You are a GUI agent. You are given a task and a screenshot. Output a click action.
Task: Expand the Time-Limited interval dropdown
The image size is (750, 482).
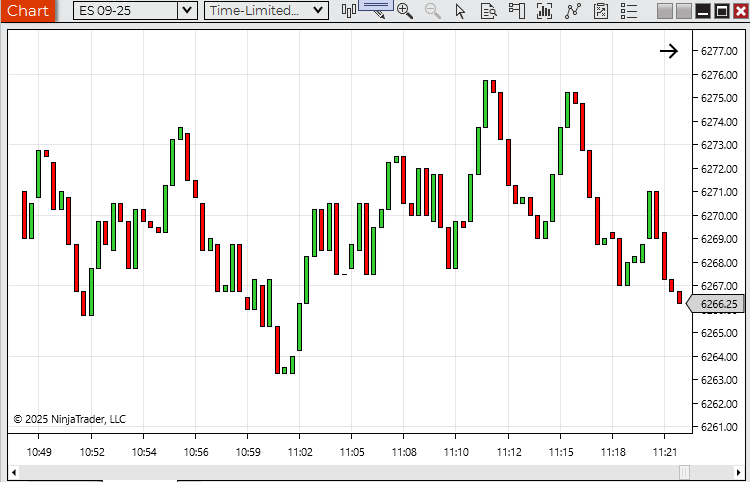pos(317,11)
